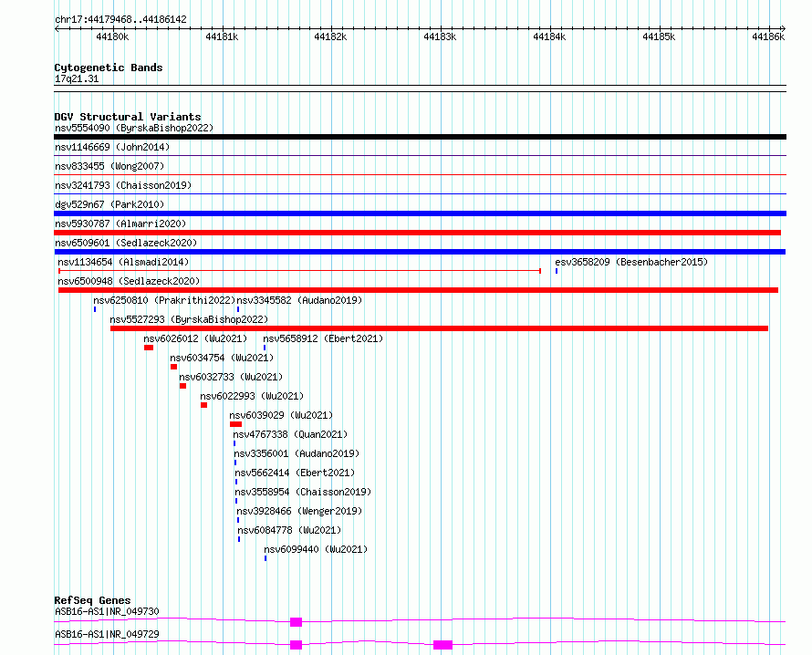
Task: Click the red nsv5930787 variant bar
Action: pos(417,233)
